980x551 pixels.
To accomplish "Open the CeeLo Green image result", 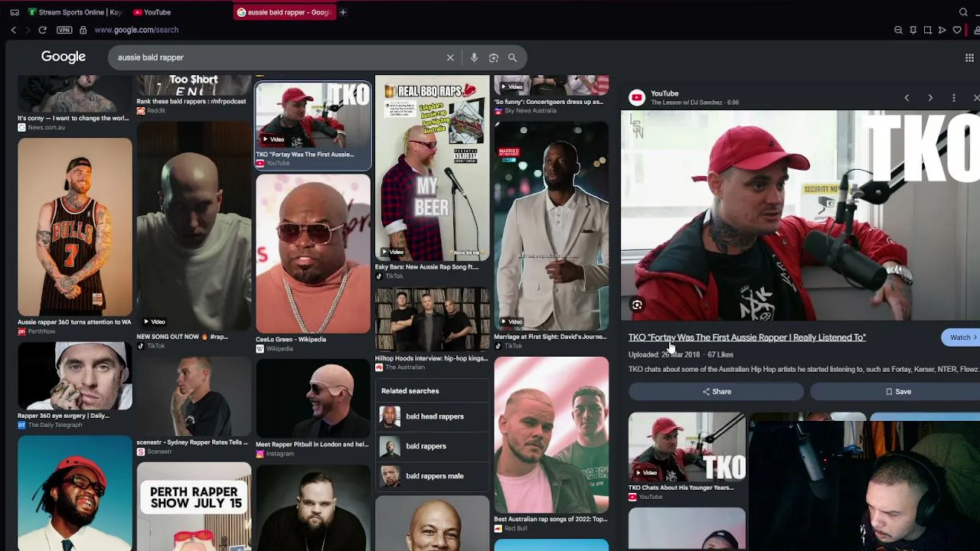I will pyautogui.click(x=313, y=254).
